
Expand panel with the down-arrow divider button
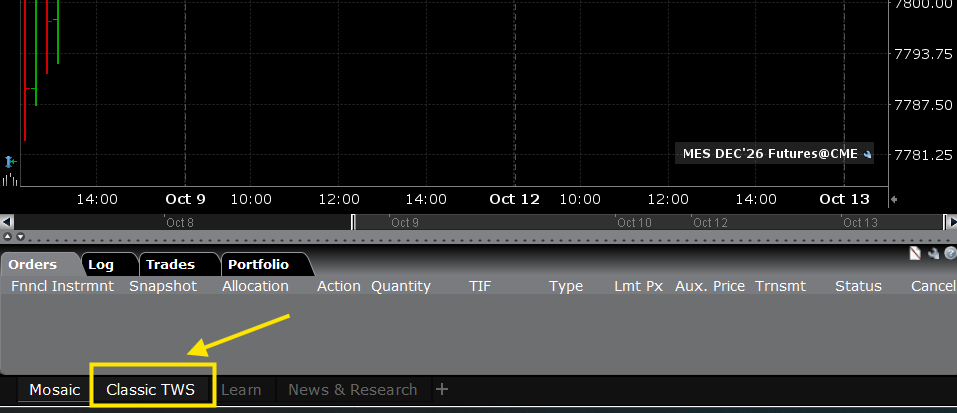tap(20, 237)
